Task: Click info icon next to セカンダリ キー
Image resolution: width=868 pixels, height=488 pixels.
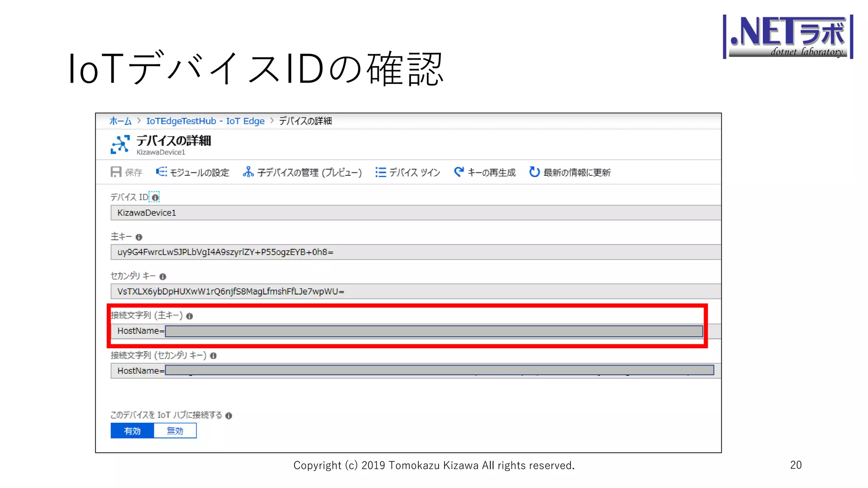Action: [163, 277]
